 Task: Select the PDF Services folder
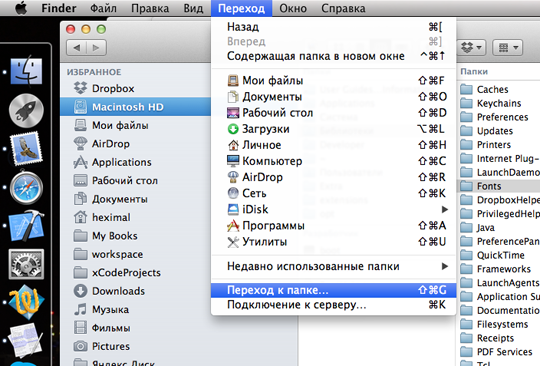499,352
